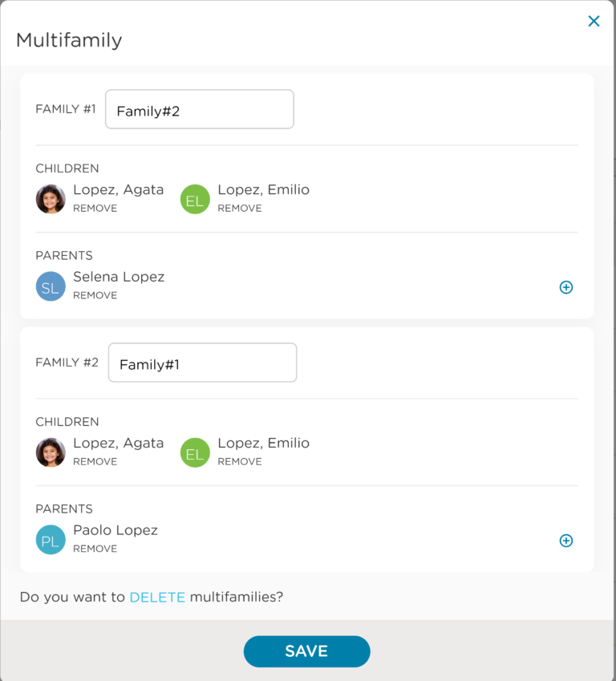The height and width of the screenshot is (681, 616).
Task: Click the Family #2 name input field
Action: (x=202, y=363)
